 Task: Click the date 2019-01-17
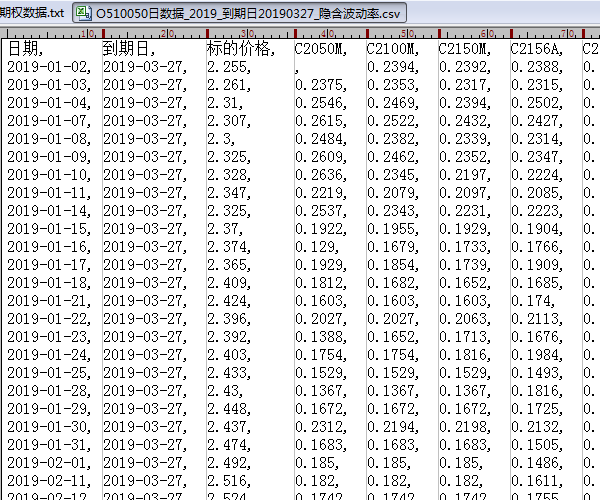(x=49, y=265)
